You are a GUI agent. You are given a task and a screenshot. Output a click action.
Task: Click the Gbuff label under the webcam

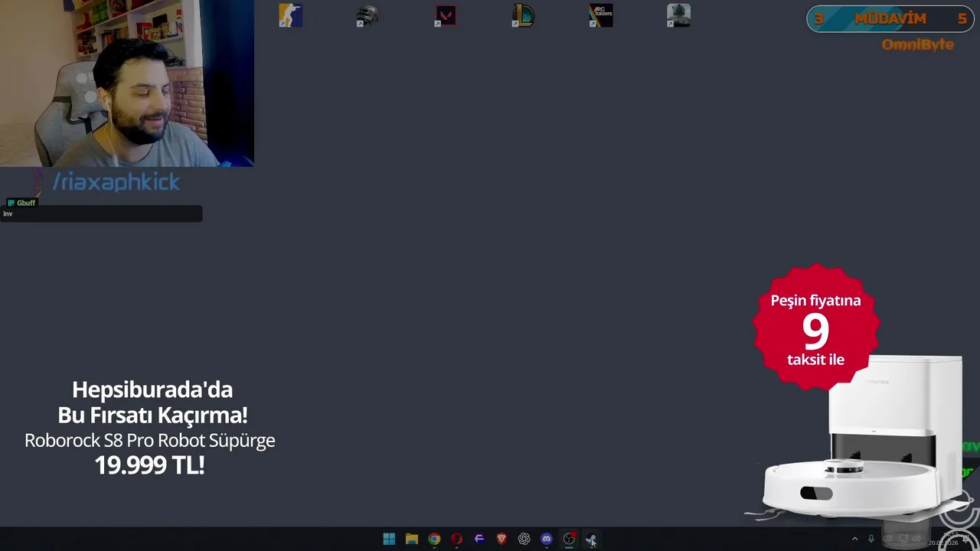22,203
